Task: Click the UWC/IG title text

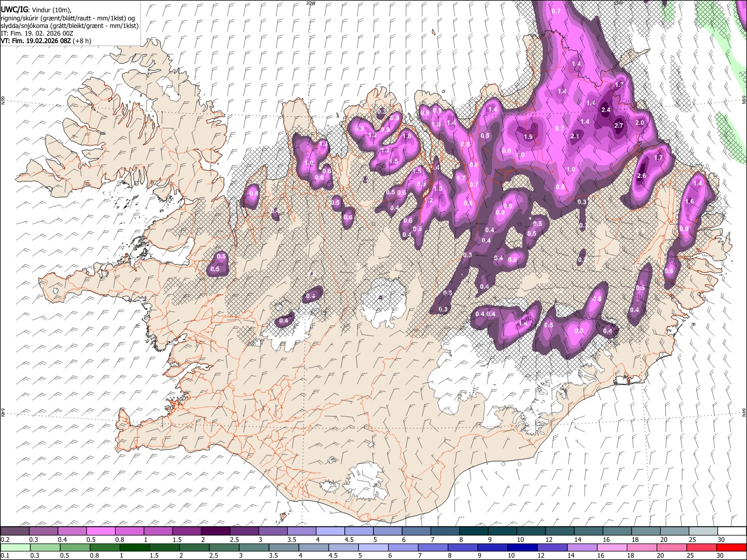Action: (x=14, y=9)
